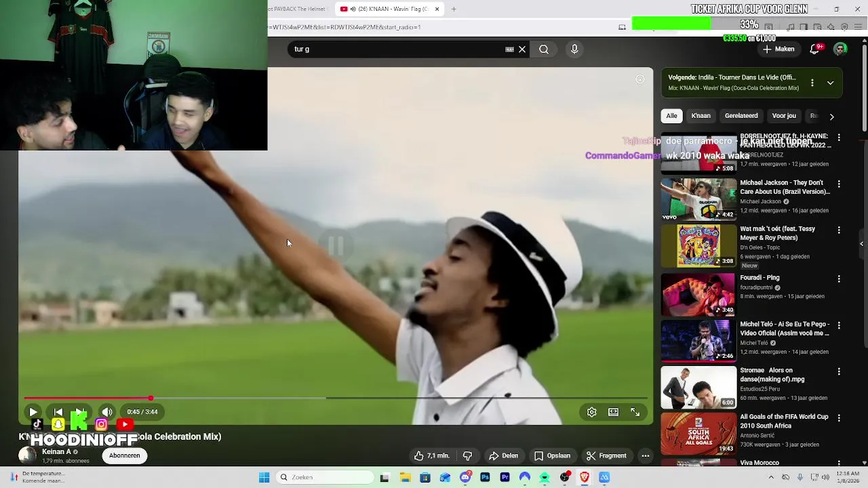Click the cast icon in address bar
The width and height of the screenshot is (868, 488).
pos(622,27)
